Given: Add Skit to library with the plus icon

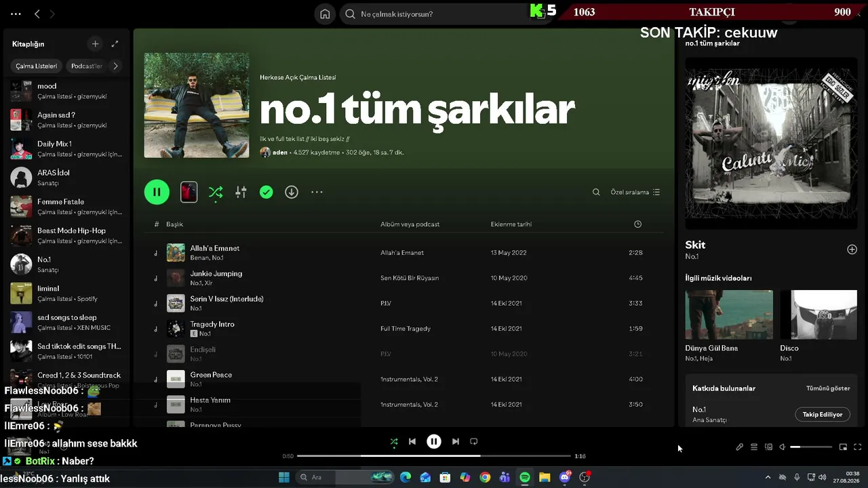Looking at the screenshot, I should (852, 249).
